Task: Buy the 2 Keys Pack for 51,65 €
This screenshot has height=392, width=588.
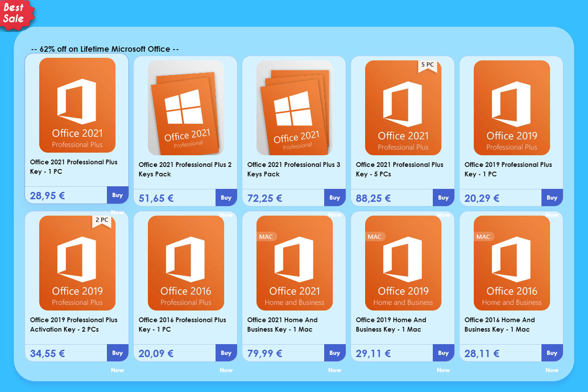Action: click(x=226, y=197)
